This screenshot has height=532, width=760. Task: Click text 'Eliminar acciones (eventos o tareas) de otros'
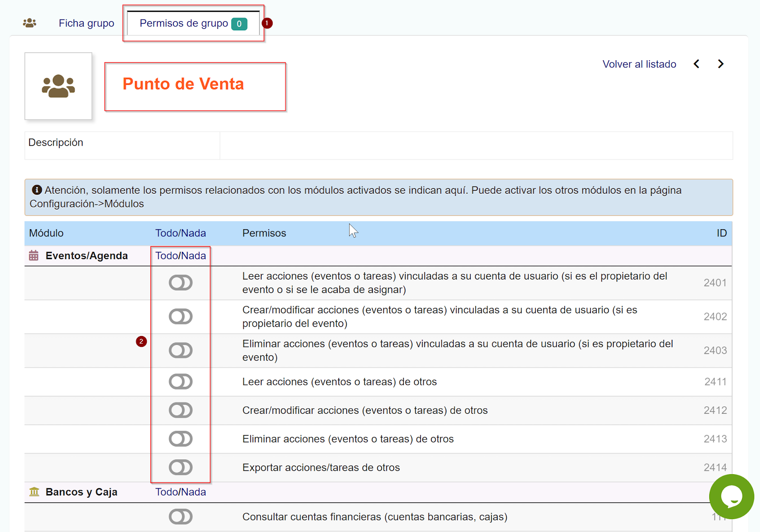pyautogui.click(x=348, y=439)
